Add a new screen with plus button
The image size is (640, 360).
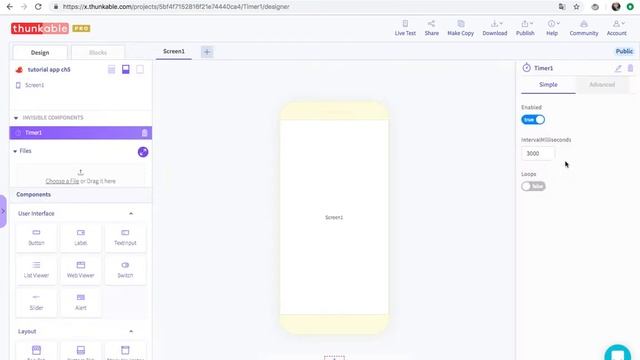pos(207,52)
